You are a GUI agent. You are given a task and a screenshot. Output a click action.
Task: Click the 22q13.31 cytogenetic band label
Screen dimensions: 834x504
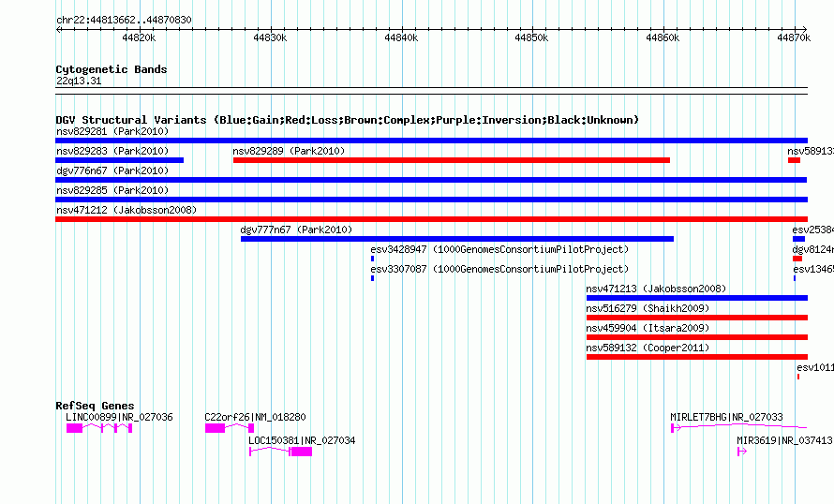click(x=79, y=82)
